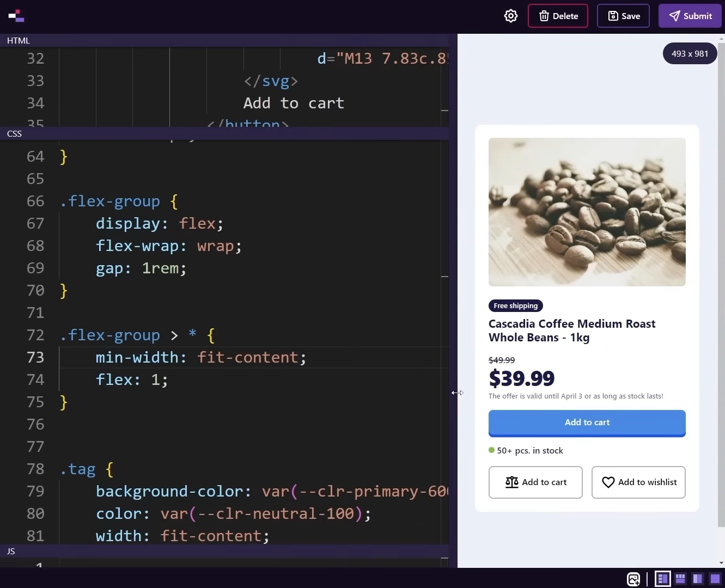
Task: Click width: fit-content on line 81
Action: (182, 536)
